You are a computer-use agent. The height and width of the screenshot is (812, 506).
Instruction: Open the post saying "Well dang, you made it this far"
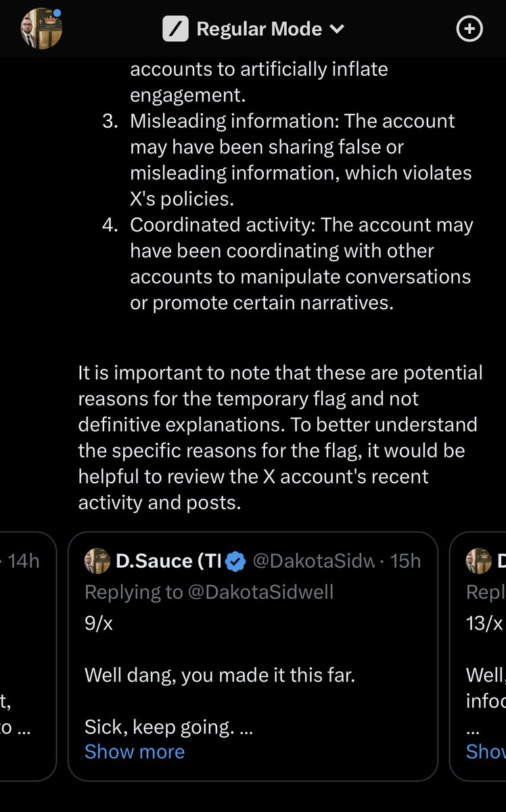[x=220, y=675]
